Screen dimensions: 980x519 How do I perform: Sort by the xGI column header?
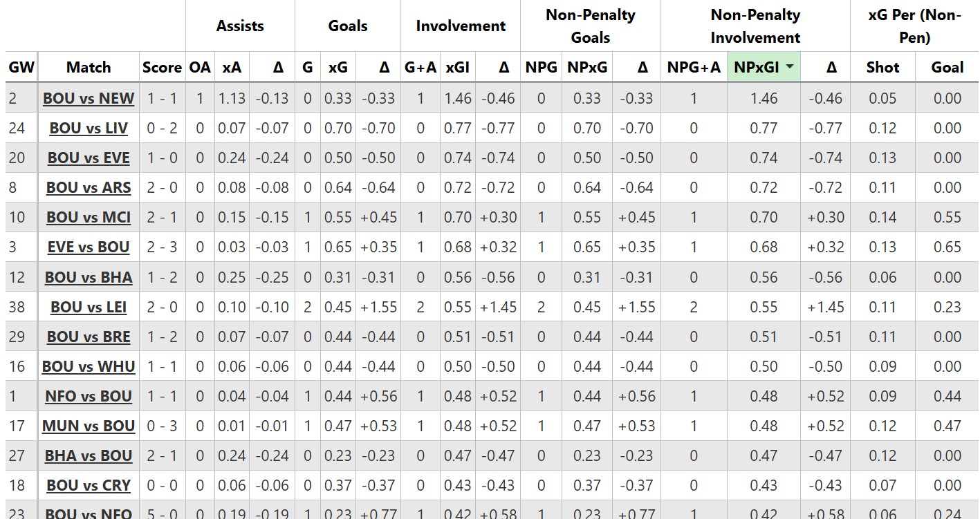point(458,67)
